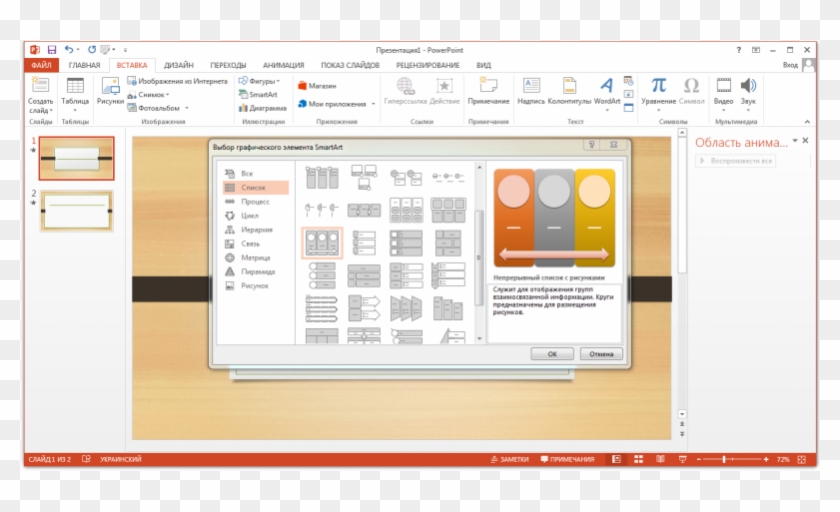Viewport: 840px width, 512px height.
Task: Click Вход sign-in link
Action: pos(790,65)
